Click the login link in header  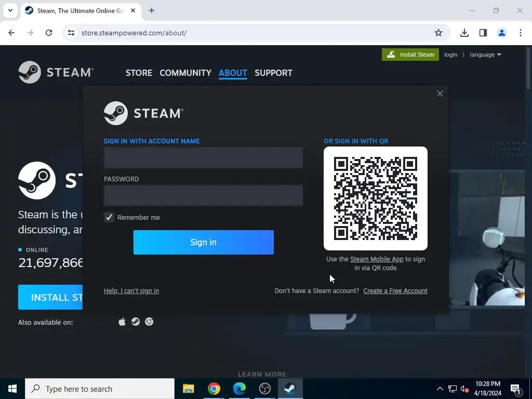450,55
